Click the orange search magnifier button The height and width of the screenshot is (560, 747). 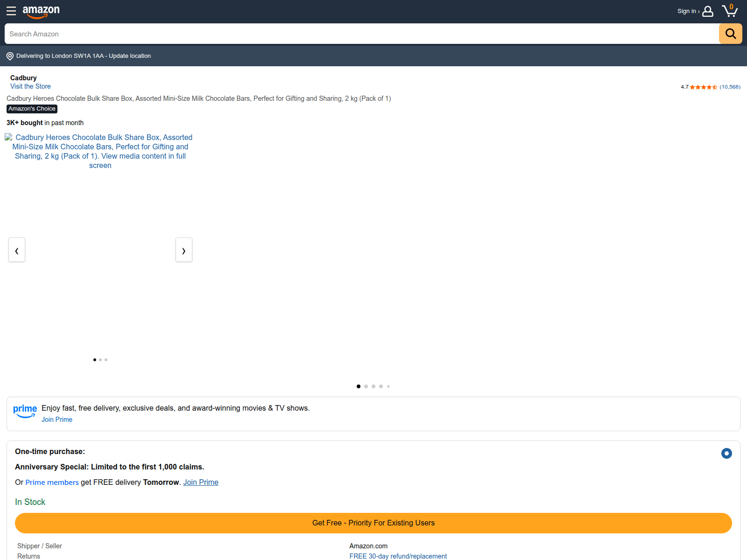pyautogui.click(x=730, y=34)
